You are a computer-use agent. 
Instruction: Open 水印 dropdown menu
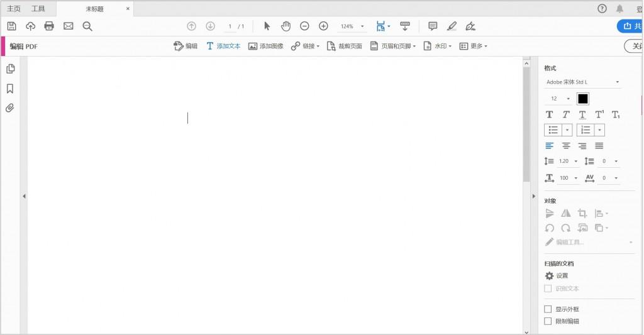tap(438, 46)
